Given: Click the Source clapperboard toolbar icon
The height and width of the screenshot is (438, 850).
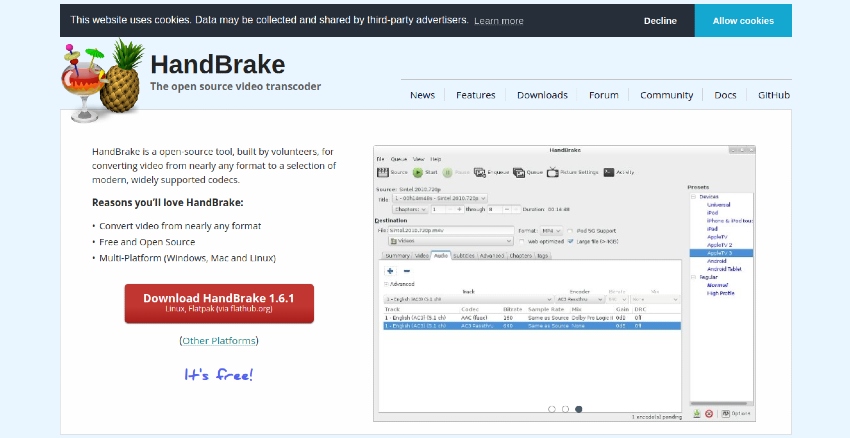Looking at the screenshot, I should 383,172.
